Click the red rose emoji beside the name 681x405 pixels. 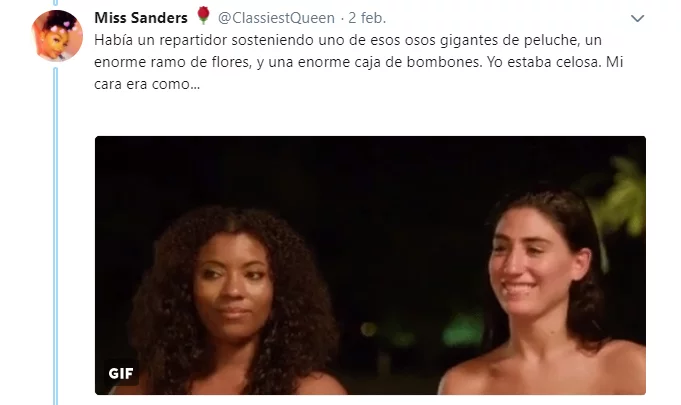pyautogui.click(x=203, y=16)
